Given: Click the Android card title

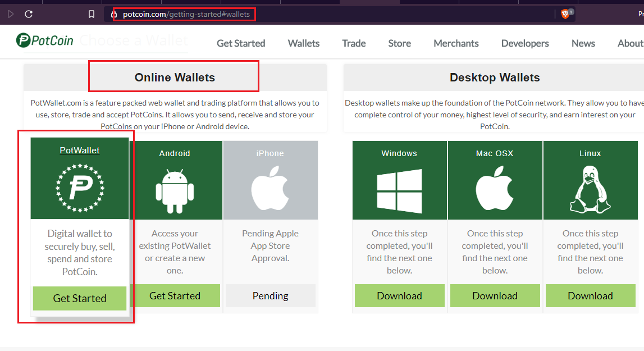Looking at the screenshot, I should (x=175, y=153).
